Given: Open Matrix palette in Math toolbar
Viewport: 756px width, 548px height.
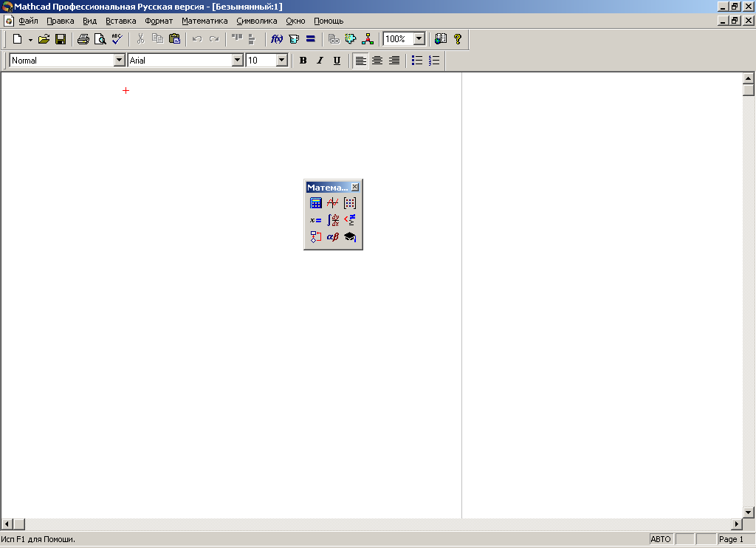Looking at the screenshot, I should click(350, 203).
